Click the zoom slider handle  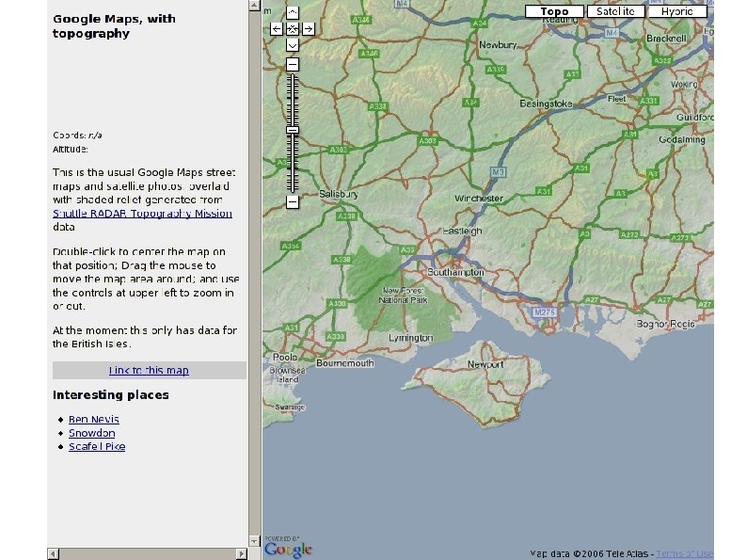coord(293,130)
